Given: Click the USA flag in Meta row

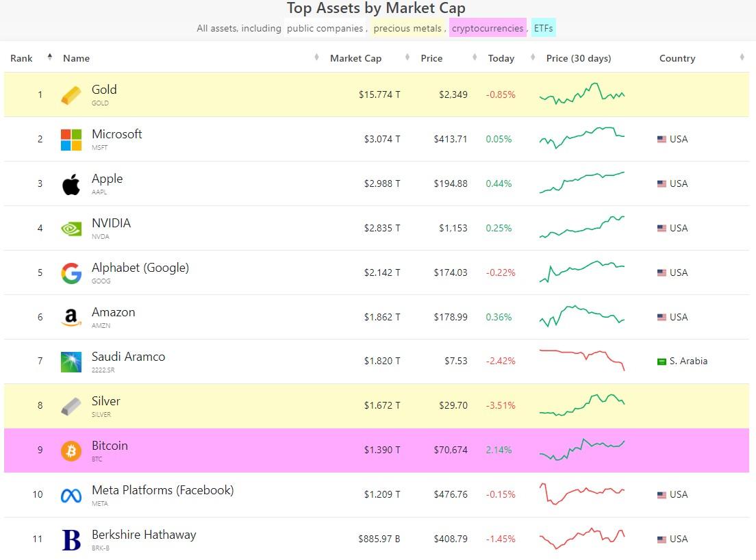Looking at the screenshot, I should [x=661, y=495].
